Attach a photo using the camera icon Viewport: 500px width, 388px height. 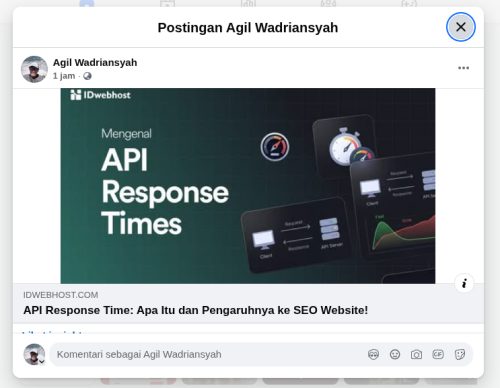point(416,354)
